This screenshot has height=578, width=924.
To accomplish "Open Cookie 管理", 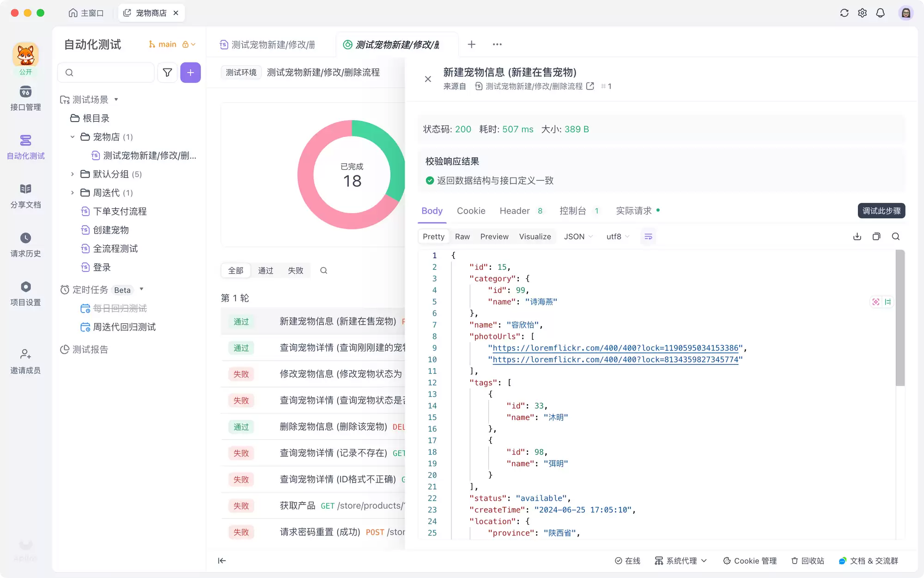I will [749, 560].
